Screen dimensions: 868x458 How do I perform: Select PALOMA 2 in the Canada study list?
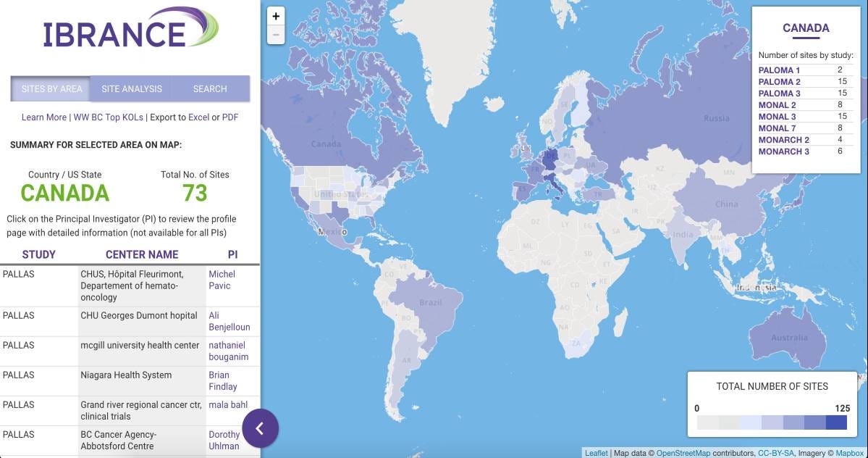(779, 82)
